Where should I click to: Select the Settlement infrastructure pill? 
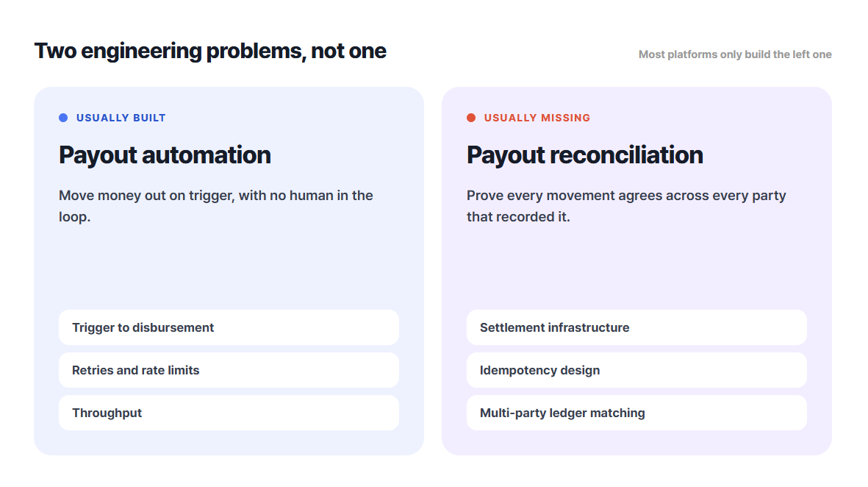tap(636, 327)
